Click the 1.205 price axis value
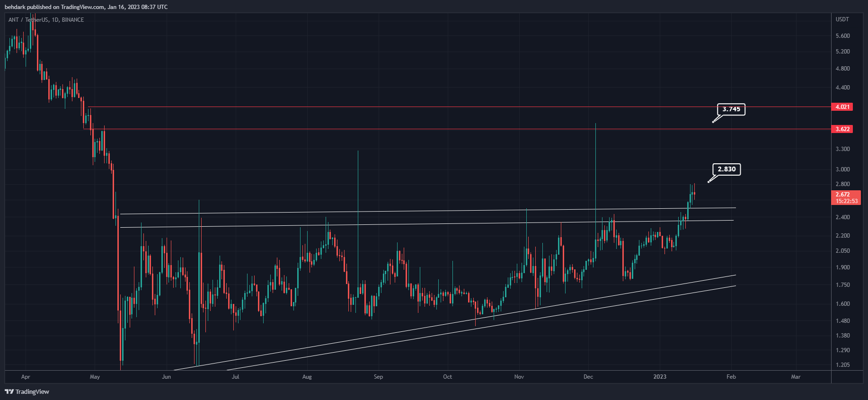The height and width of the screenshot is (400, 868). 842,365
